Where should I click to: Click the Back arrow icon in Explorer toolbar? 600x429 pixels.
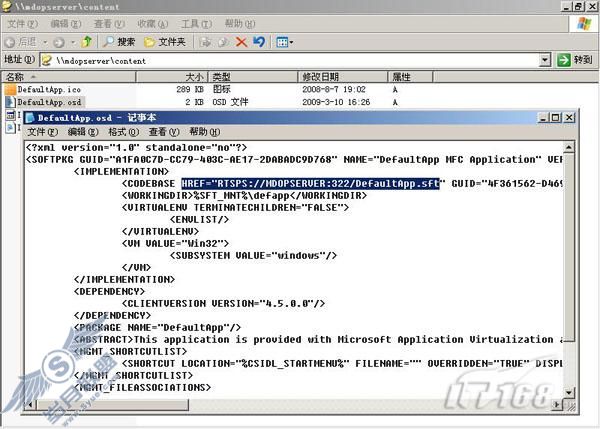coord(10,42)
